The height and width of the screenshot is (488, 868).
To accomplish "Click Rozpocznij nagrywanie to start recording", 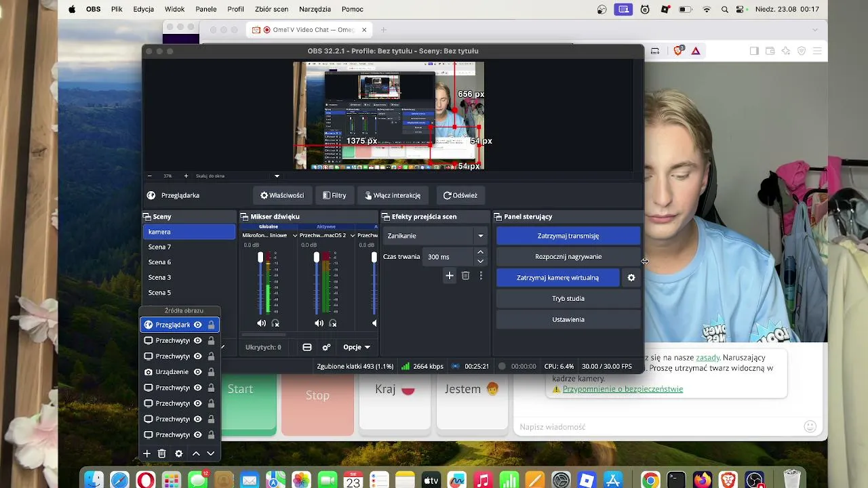I will point(568,257).
